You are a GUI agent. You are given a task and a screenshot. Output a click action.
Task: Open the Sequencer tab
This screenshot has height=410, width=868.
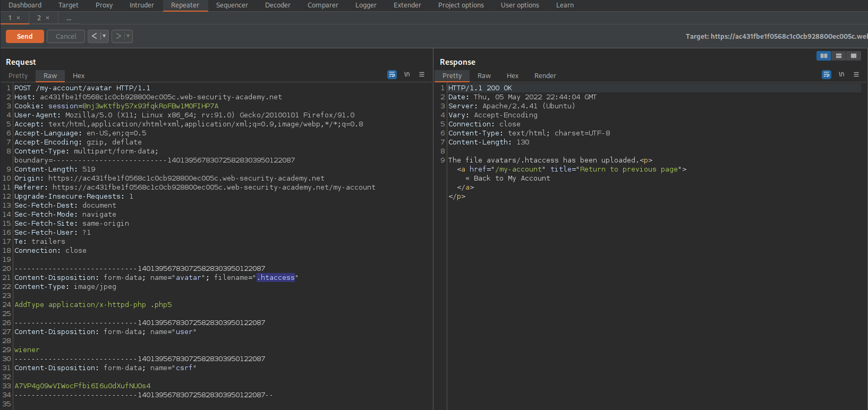click(232, 5)
